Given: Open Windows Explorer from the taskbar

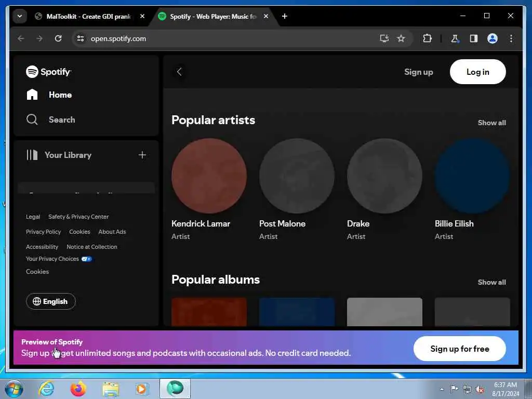Looking at the screenshot, I should (111, 389).
